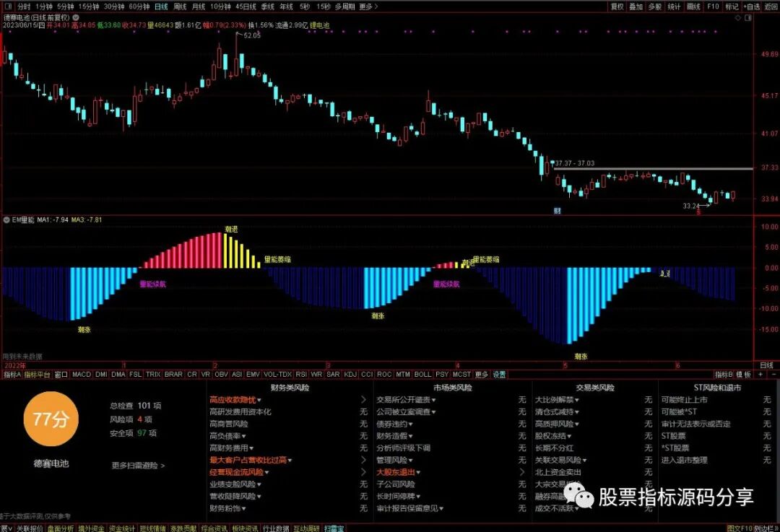Click the 52.05 high price label

pos(252,35)
